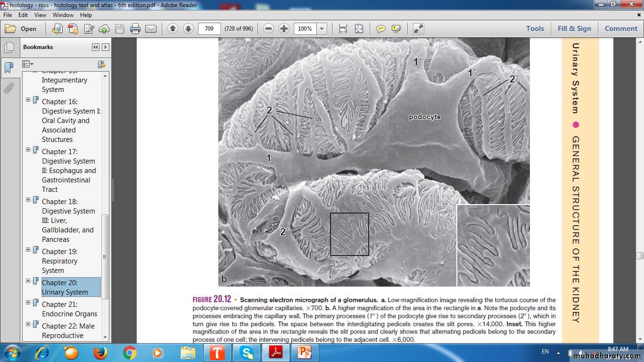The width and height of the screenshot is (644, 362).
Task: Toggle the Bookmarks navigation panel button
Action: (x=8, y=67)
